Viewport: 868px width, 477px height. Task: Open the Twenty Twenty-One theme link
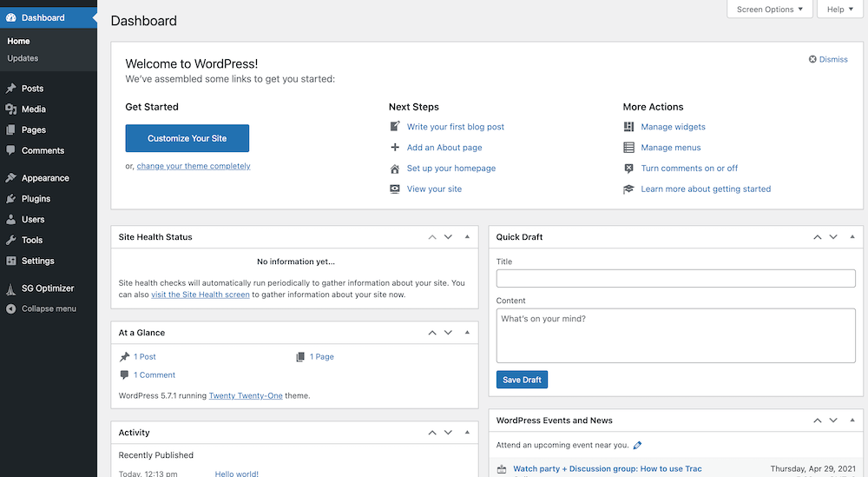pyautogui.click(x=246, y=395)
